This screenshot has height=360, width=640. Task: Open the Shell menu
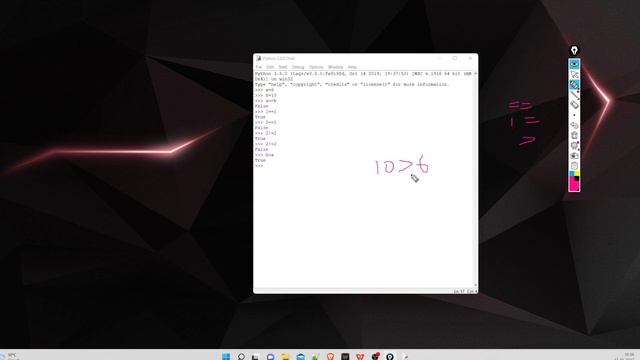click(x=283, y=67)
